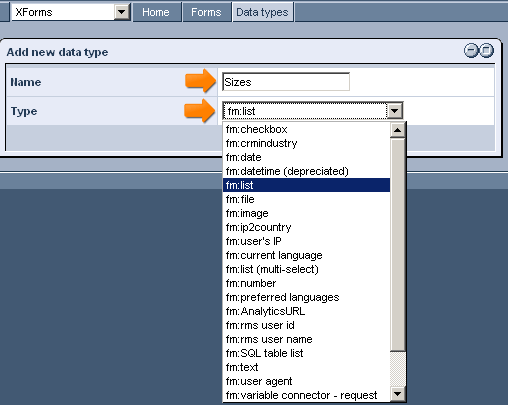This screenshot has width=508, height=405.
Task: Select fm:list (multi-select) option
Action: (306, 269)
